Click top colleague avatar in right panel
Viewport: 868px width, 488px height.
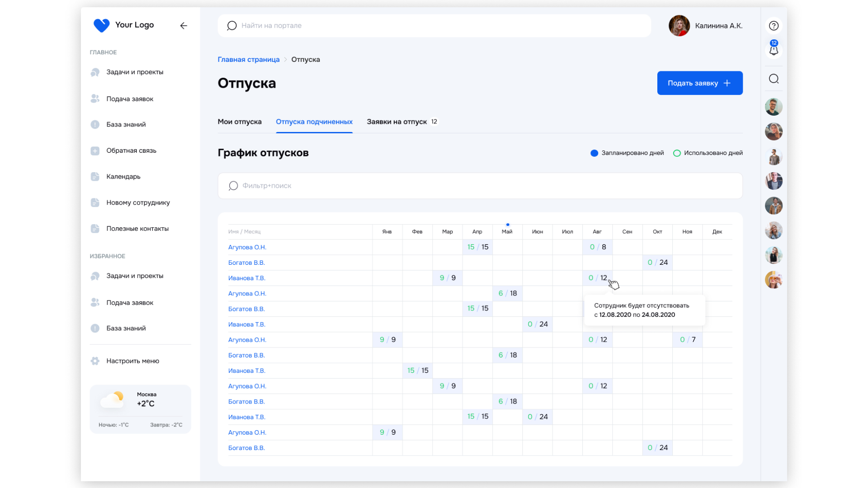pos(774,107)
